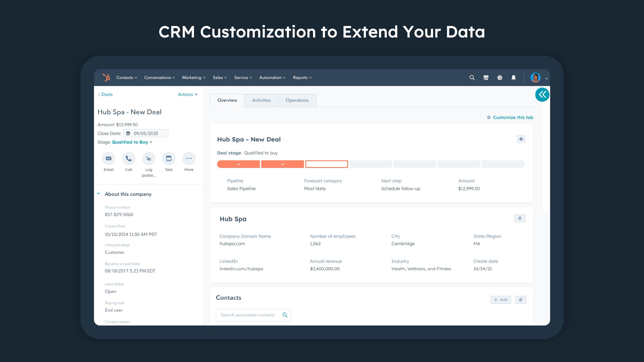Click the Log postal mail icon
The width and height of the screenshot is (644, 362).
[149, 158]
